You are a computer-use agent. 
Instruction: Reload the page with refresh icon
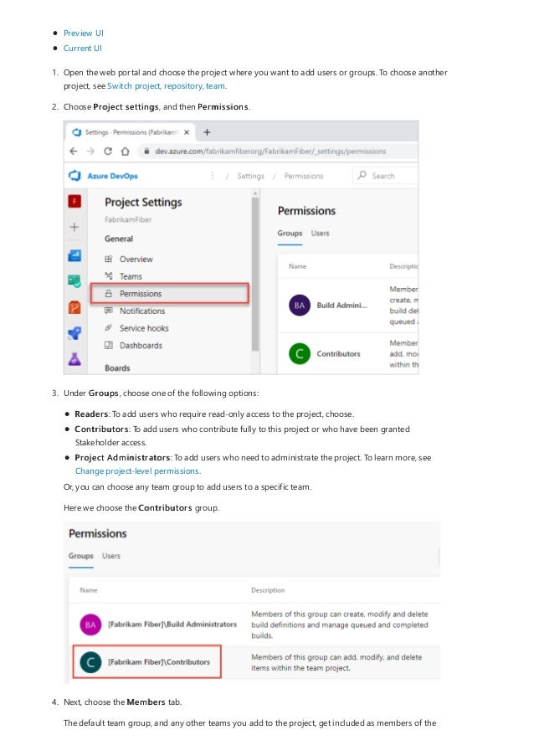click(108, 151)
